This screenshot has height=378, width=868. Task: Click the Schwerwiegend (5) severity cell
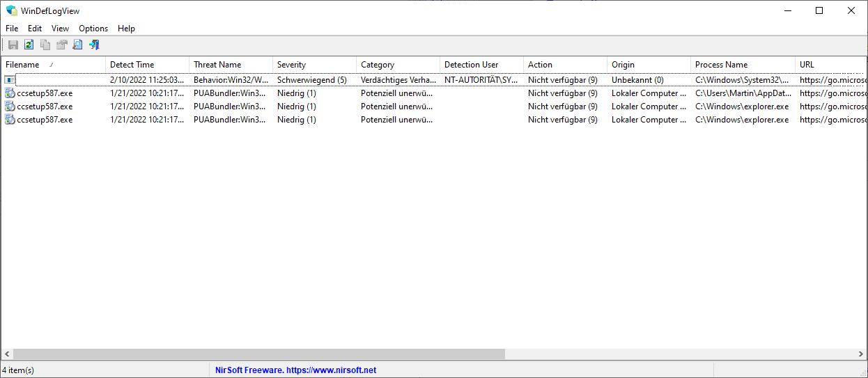(x=312, y=80)
